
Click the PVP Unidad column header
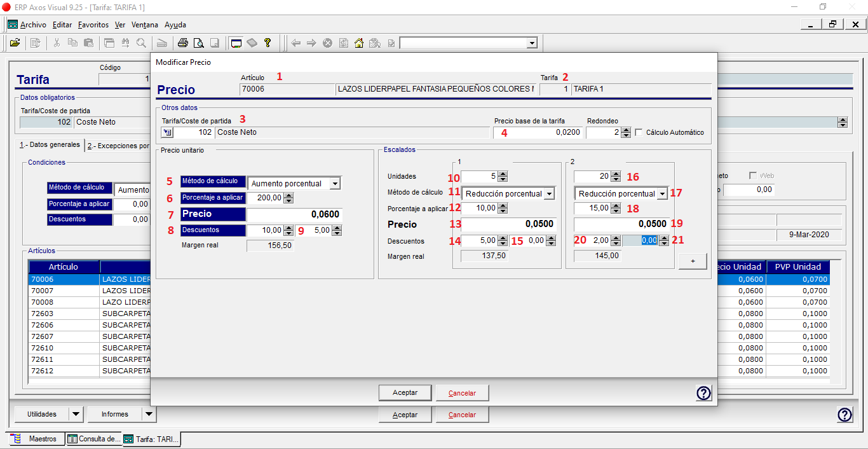(x=797, y=267)
